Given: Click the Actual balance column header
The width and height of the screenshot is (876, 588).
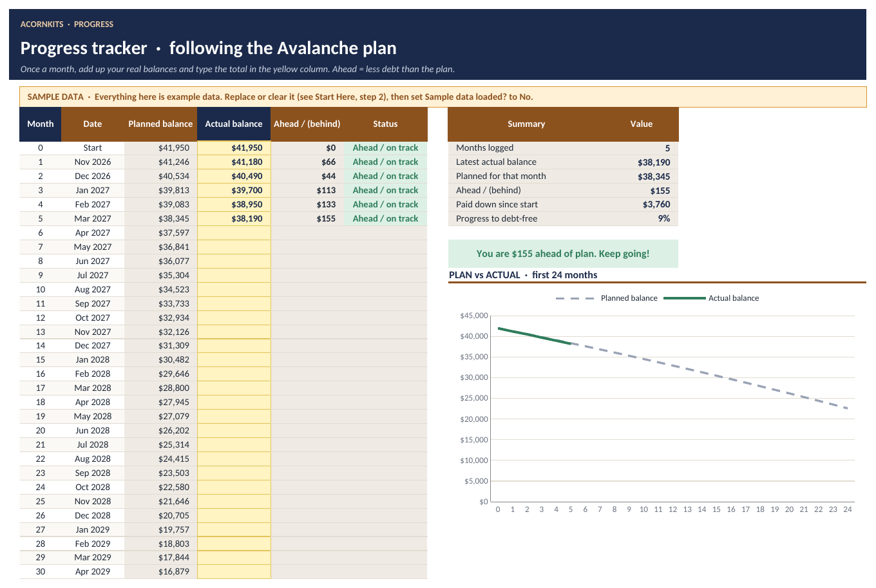Looking at the screenshot, I should [234, 124].
